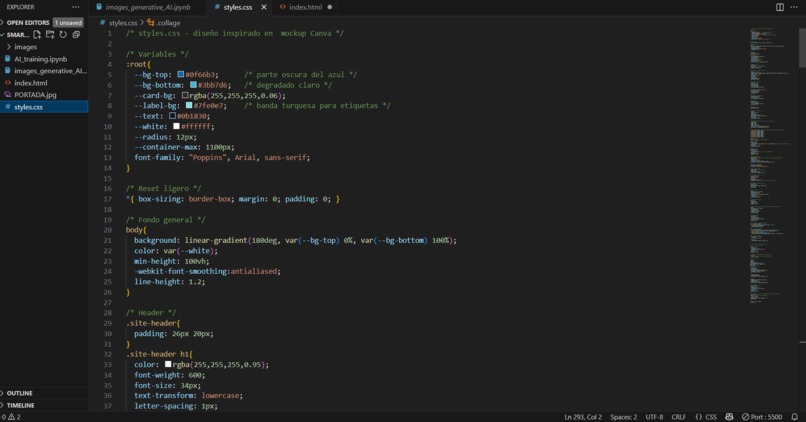Click the errors and warnings status indicator
The height and width of the screenshot is (422, 806).
(11, 417)
